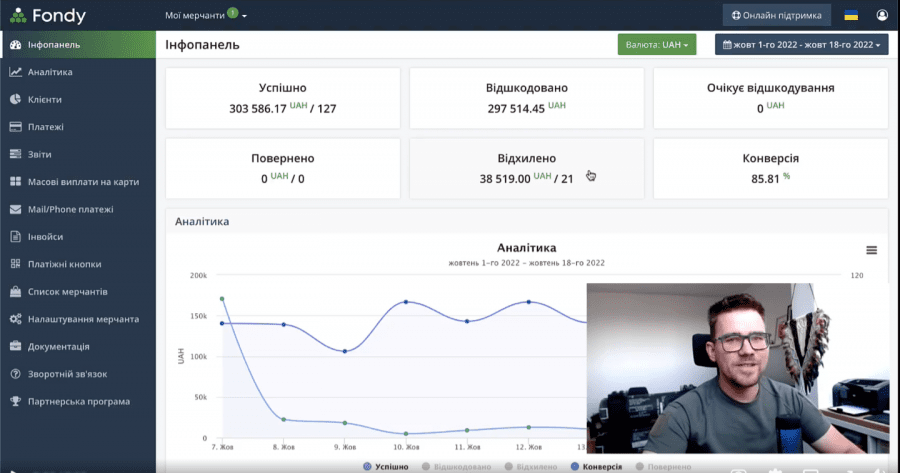
Task: Open the Інфопанель dashboard icon
Action: coord(15,45)
